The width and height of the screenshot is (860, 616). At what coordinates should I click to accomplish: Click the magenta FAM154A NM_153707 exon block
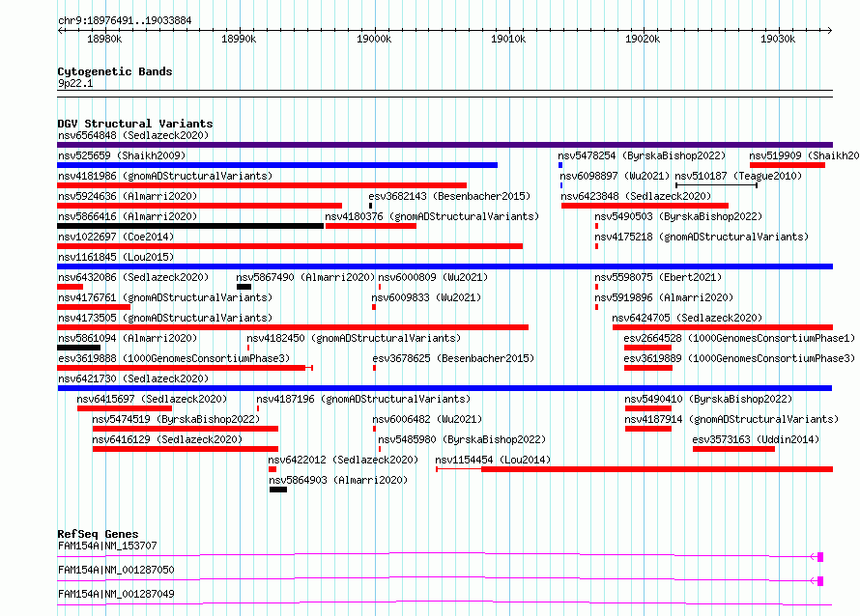(x=820, y=557)
